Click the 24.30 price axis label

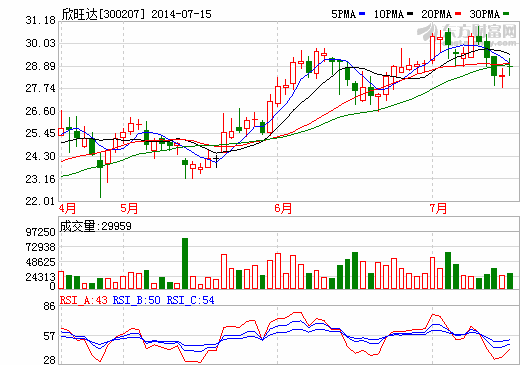coord(40,156)
